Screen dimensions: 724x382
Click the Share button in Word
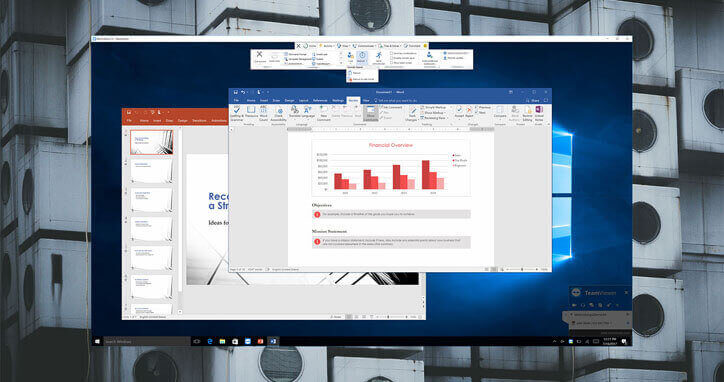pyautogui.click(x=533, y=100)
